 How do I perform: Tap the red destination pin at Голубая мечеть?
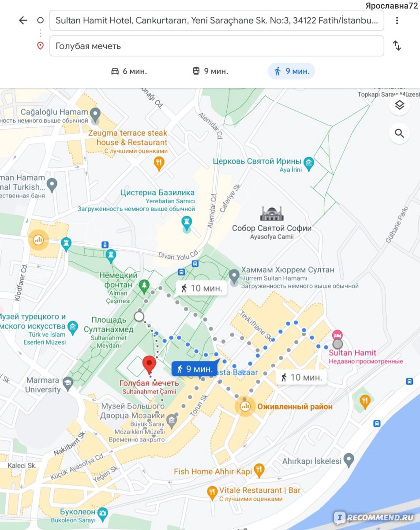150,365
